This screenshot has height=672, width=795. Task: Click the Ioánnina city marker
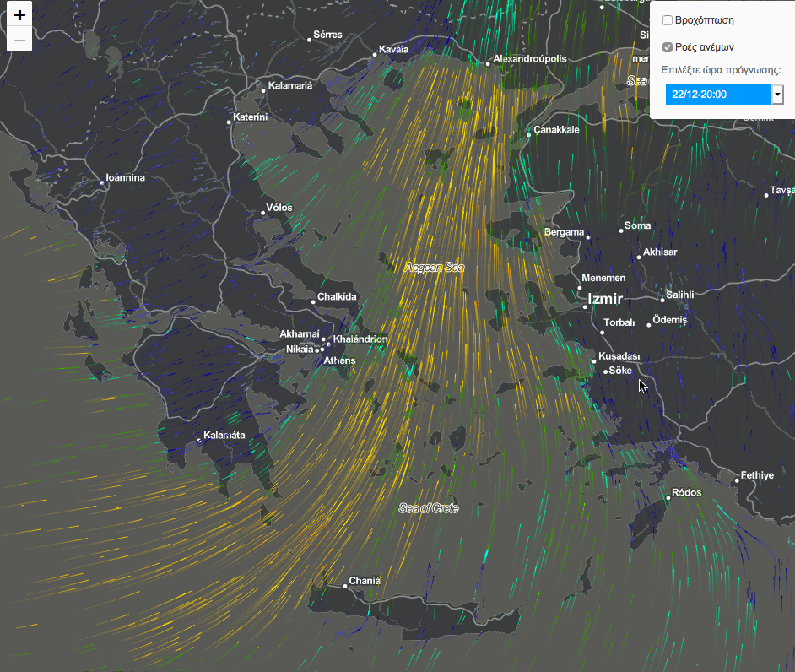click(102, 182)
